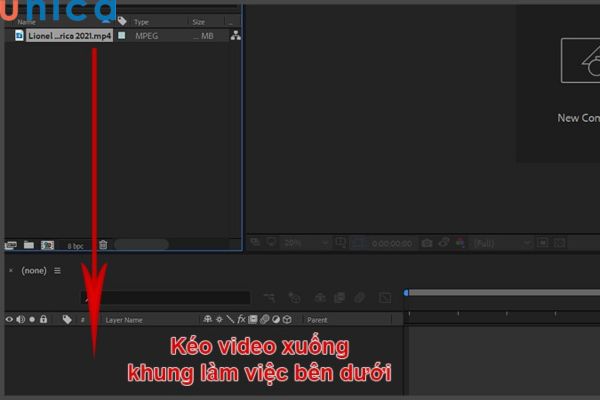Screen dimensions: 600x400
Task: Click the Lock column padlock icon
Action: point(44,319)
